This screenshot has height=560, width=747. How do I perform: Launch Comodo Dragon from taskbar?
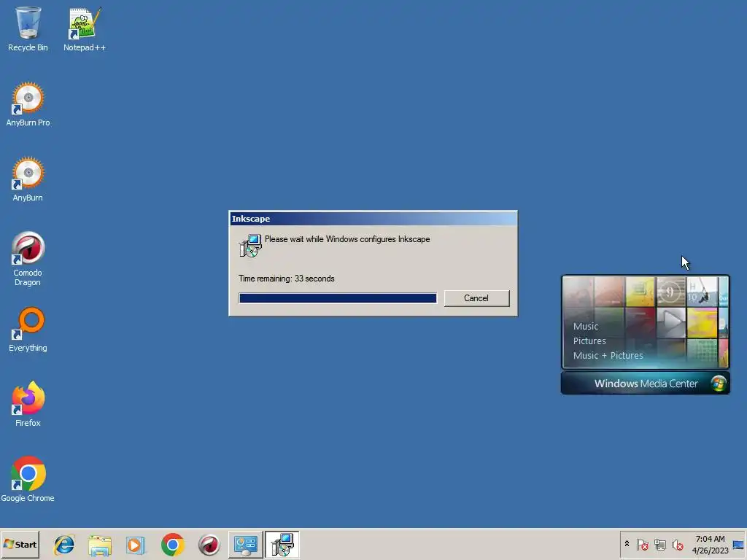[209, 545]
